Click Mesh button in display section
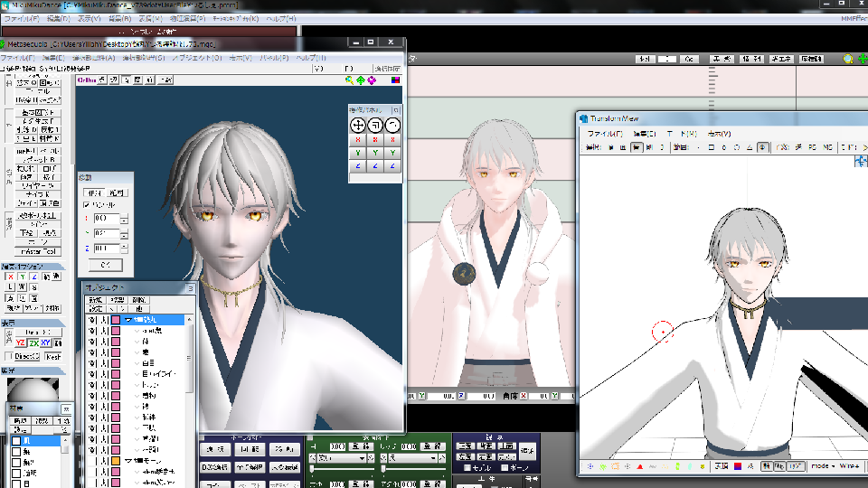 point(53,357)
